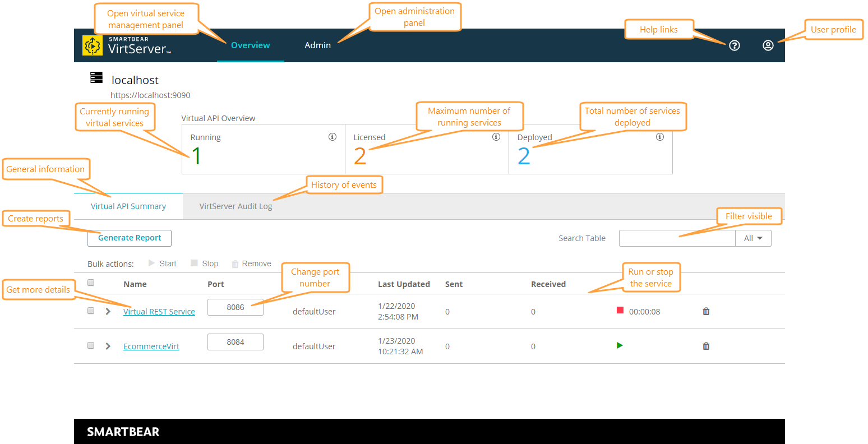Click the 1/23/2020 10:21:32 AM timestamp
Viewport: 868px width, 444px height.
click(400, 346)
